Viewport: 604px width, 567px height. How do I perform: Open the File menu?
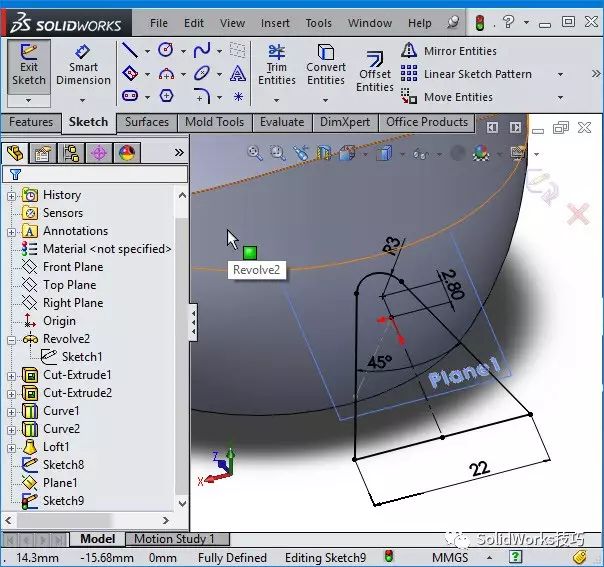pos(159,23)
